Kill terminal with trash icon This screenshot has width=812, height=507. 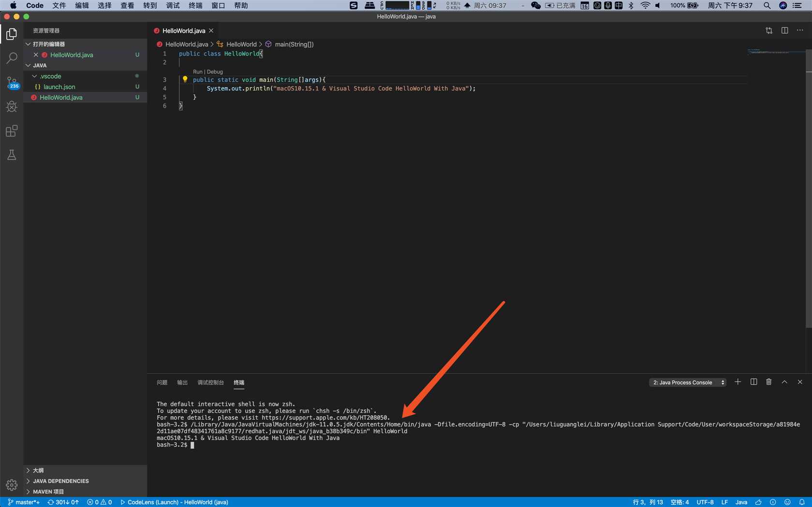point(769,382)
